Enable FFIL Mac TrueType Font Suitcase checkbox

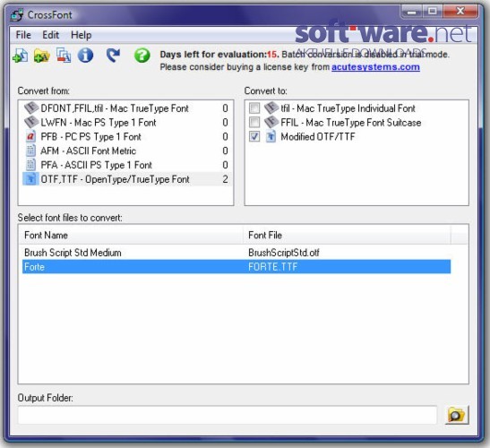pos(254,122)
